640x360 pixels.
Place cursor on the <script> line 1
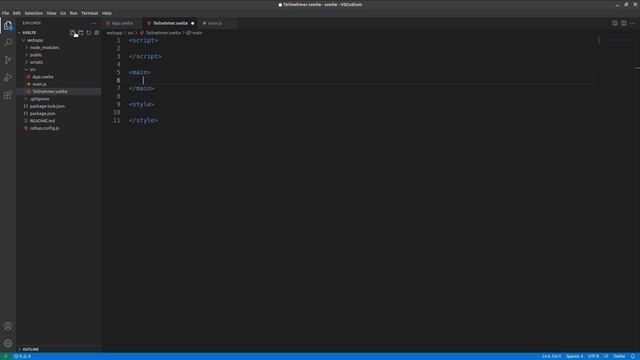pos(143,40)
